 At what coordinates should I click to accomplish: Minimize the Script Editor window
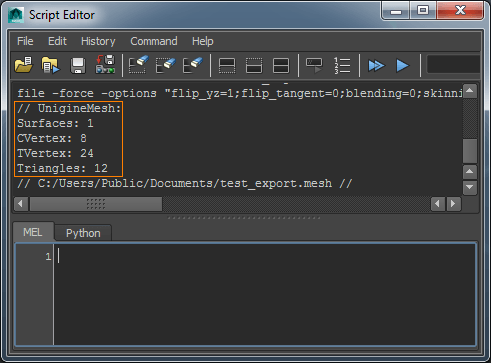pyautogui.click(x=396, y=11)
